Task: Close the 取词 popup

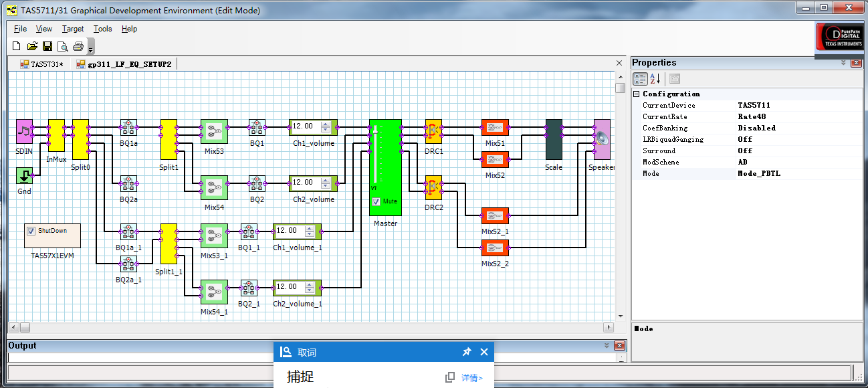Action: pyautogui.click(x=484, y=352)
